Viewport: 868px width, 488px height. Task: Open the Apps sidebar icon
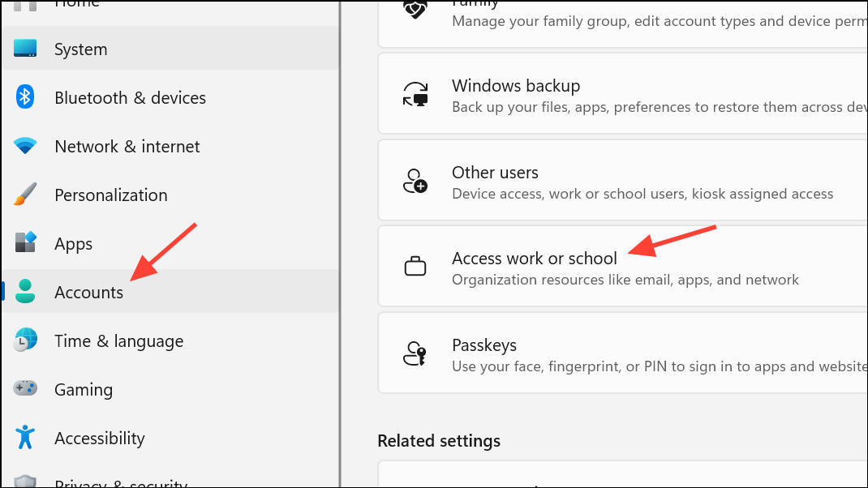(x=25, y=242)
